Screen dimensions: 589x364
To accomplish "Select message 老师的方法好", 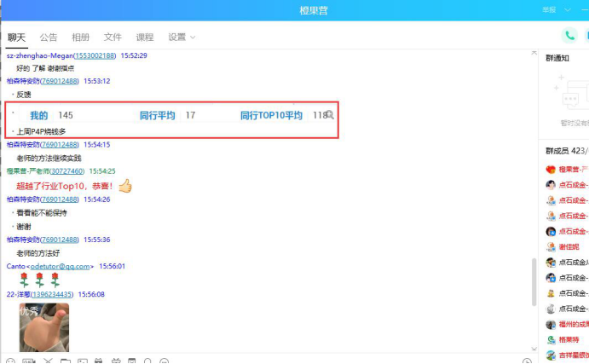I will [38, 253].
